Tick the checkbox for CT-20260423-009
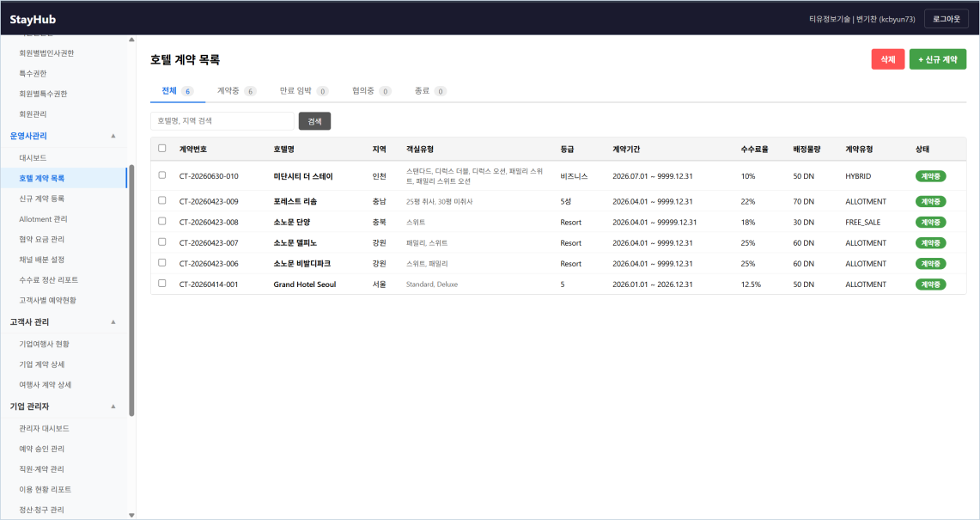Screen dimensions: 980x520 [x=161, y=200]
